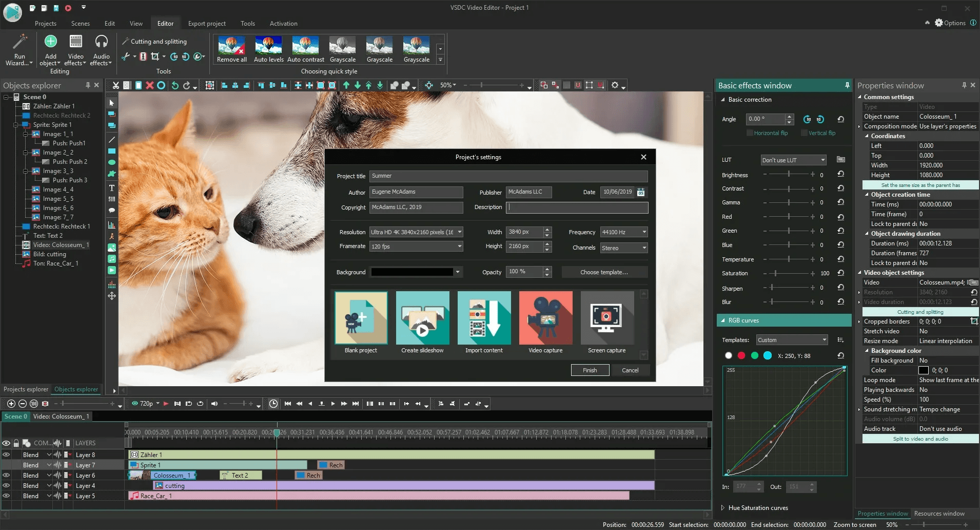Click the Add object plus icon
The width and height of the screenshot is (980, 530).
pyautogui.click(x=51, y=42)
